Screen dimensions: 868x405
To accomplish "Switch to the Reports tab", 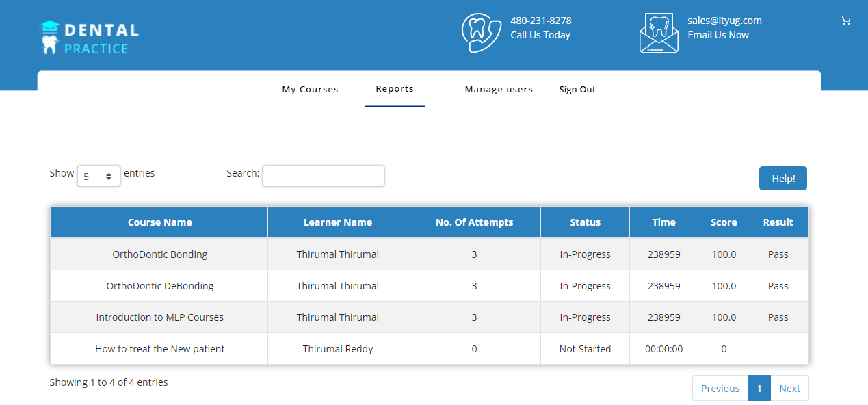I will click(x=395, y=89).
